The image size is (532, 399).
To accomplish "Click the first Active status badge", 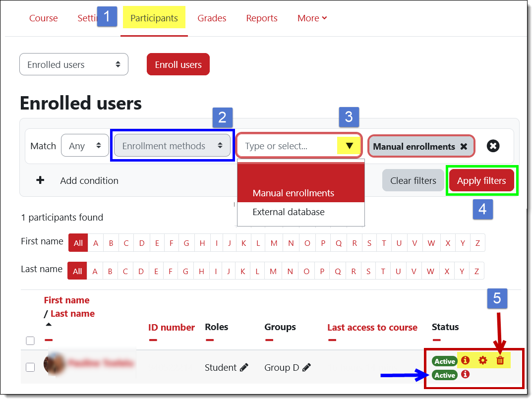I will [x=444, y=361].
